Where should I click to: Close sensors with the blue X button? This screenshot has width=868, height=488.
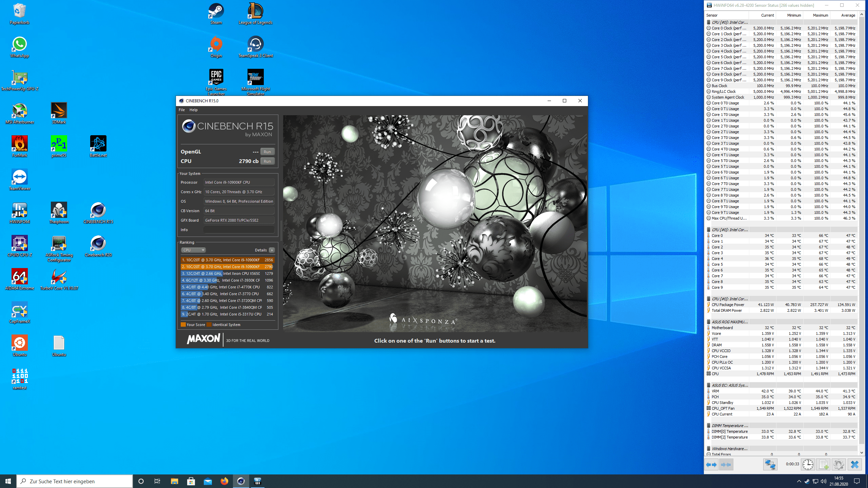[x=854, y=465]
